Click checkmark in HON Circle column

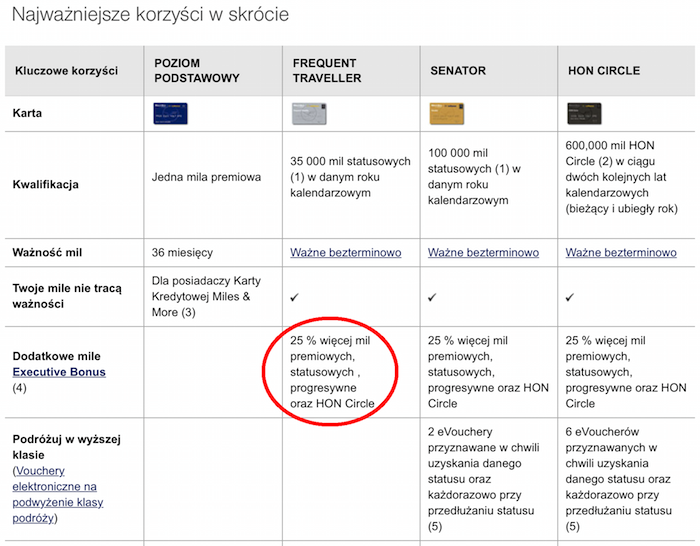pyautogui.click(x=570, y=297)
